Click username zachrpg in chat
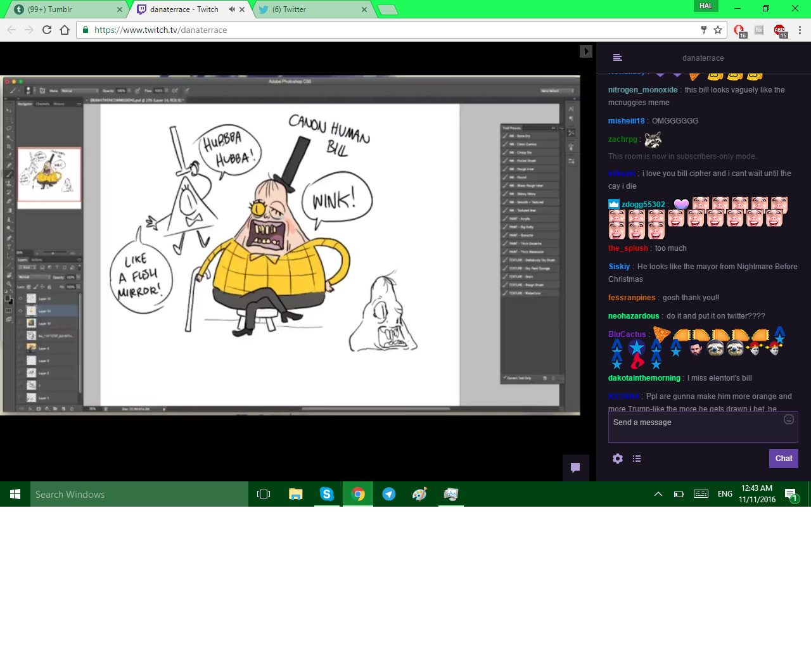The height and width of the screenshot is (672, 811). tap(623, 139)
